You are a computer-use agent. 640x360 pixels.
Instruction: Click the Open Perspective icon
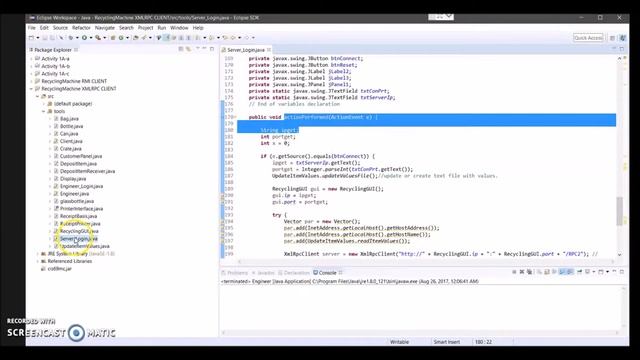coord(612,38)
